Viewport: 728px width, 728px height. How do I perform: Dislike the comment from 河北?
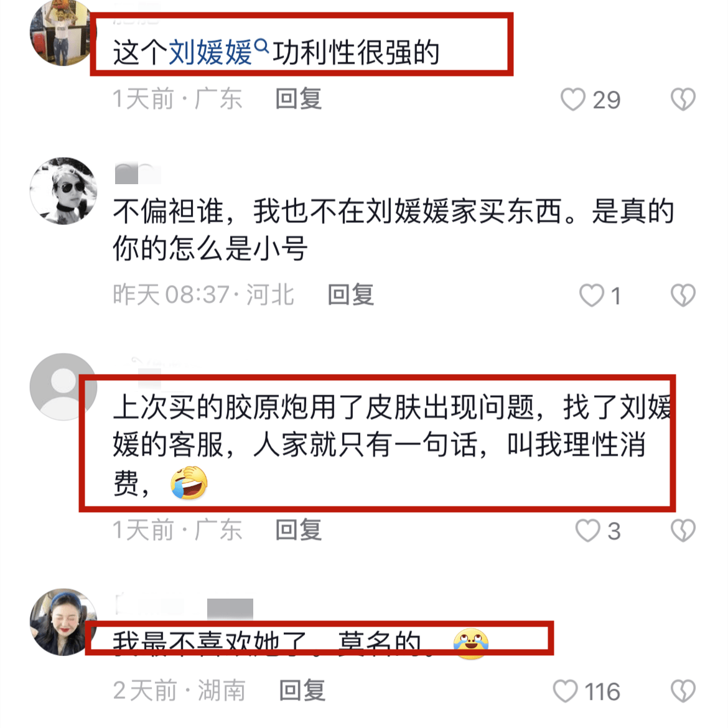point(683,296)
